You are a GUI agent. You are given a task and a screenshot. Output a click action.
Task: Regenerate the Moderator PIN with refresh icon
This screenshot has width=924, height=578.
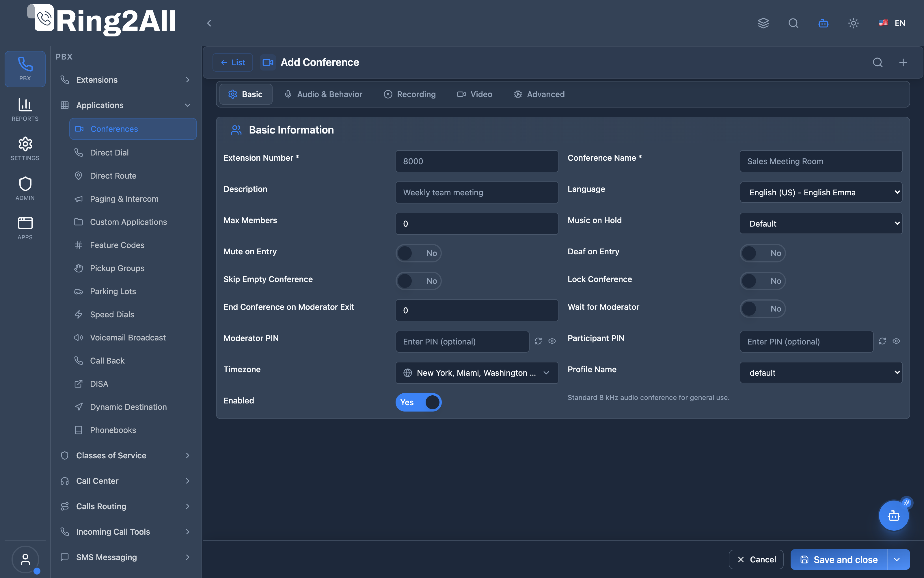point(538,341)
